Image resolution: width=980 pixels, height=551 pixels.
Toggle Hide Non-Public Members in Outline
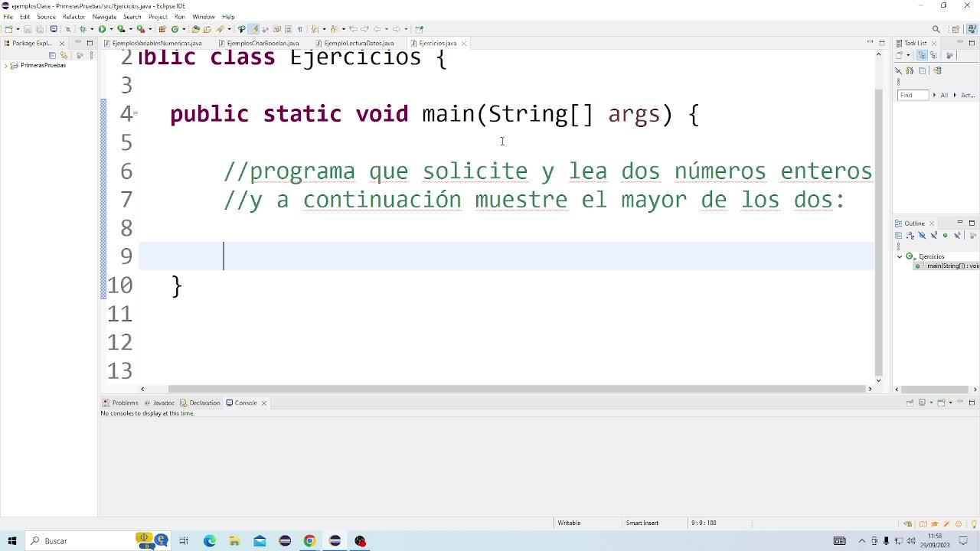pos(946,235)
